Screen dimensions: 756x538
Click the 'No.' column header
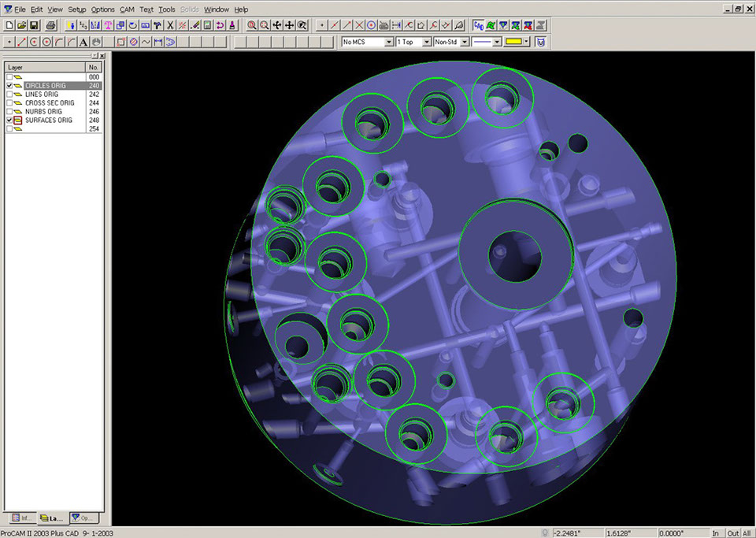click(94, 68)
